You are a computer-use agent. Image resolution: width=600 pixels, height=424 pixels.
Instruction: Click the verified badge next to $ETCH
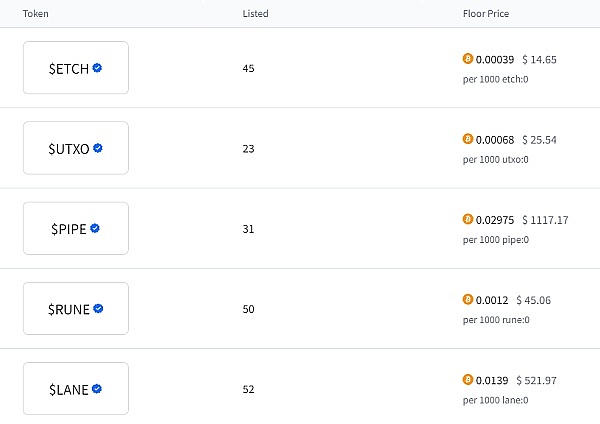click(x=97, y=68)
